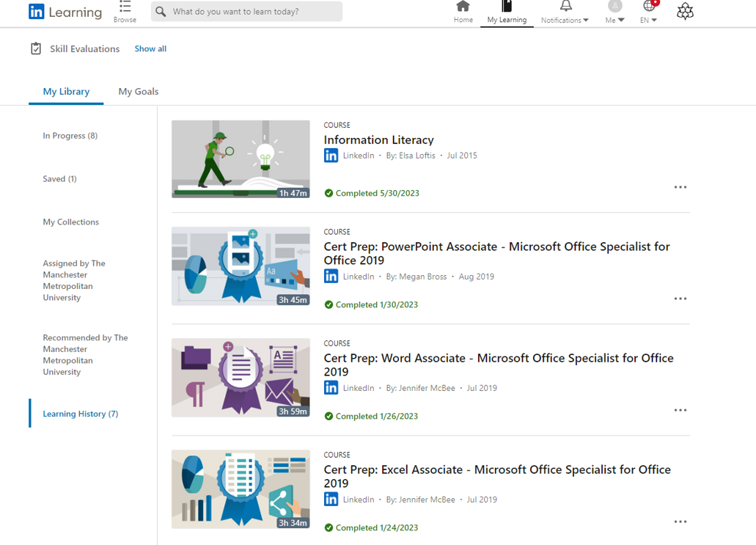This screenshot has height=545, width=756.
Task: Expand the Notifications dropdown arrow
Action: [586, 21]
